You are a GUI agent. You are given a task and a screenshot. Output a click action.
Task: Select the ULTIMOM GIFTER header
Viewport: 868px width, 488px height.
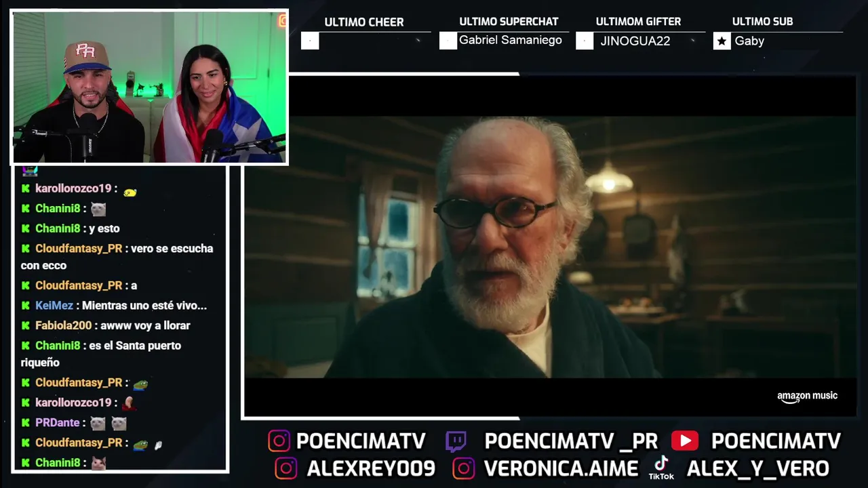(x=638, y=22)
